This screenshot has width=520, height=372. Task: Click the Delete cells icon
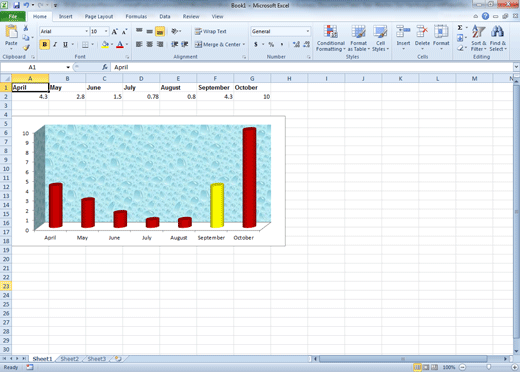422,37
